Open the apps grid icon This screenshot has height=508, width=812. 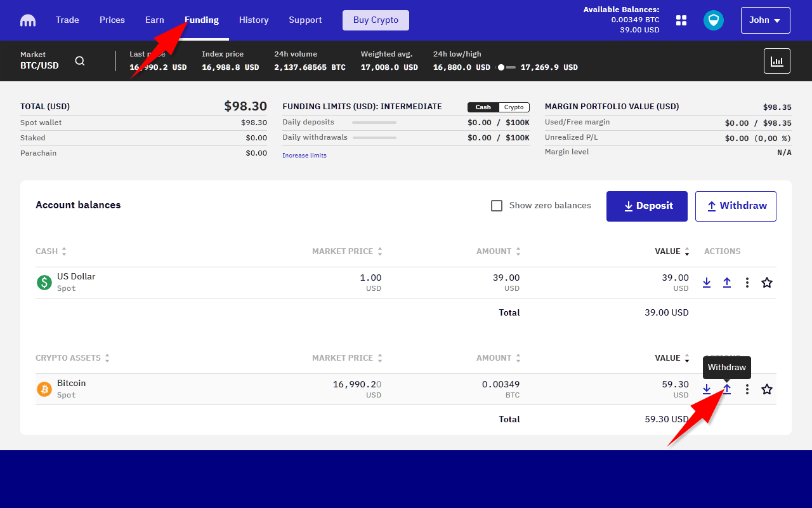[x=681, y=20]
